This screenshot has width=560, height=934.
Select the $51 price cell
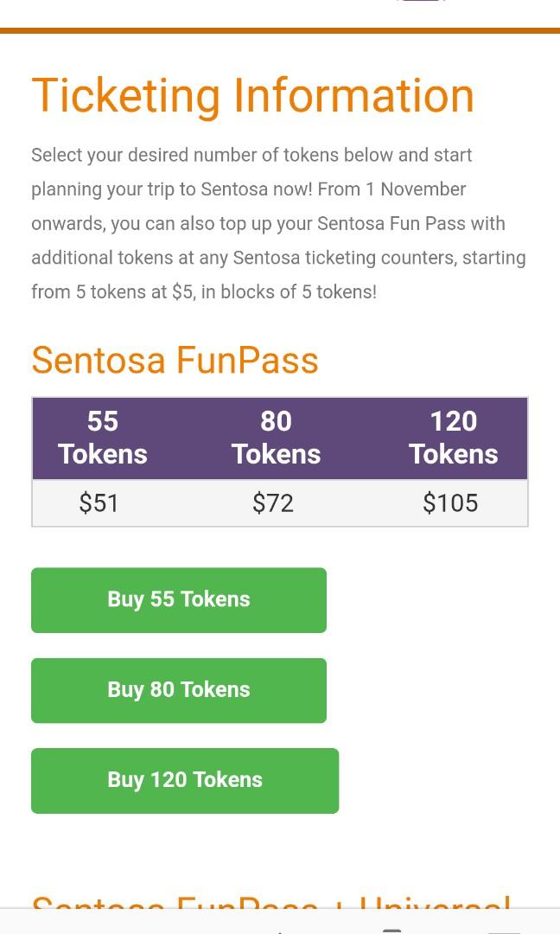[x=99, y=502]
